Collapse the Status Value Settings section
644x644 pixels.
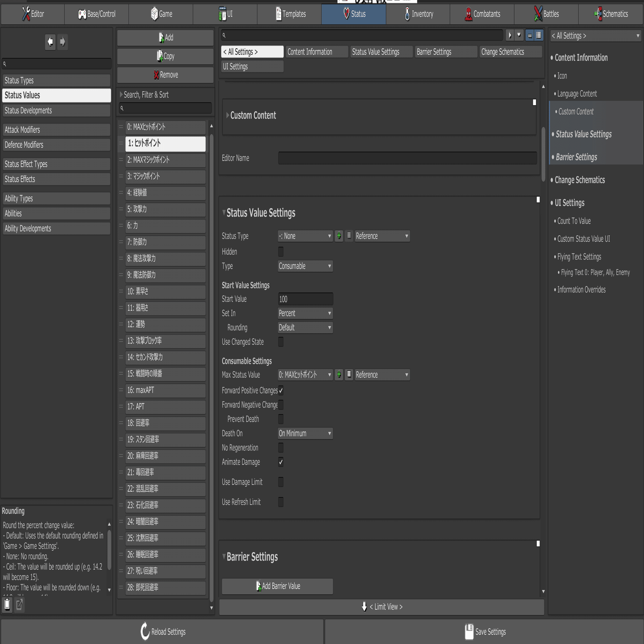click(x=224, y=213)
